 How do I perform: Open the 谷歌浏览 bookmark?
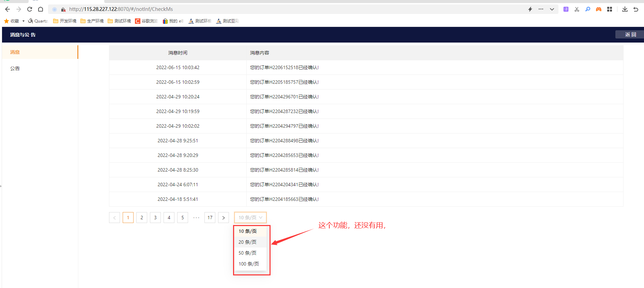click(147, 21)
